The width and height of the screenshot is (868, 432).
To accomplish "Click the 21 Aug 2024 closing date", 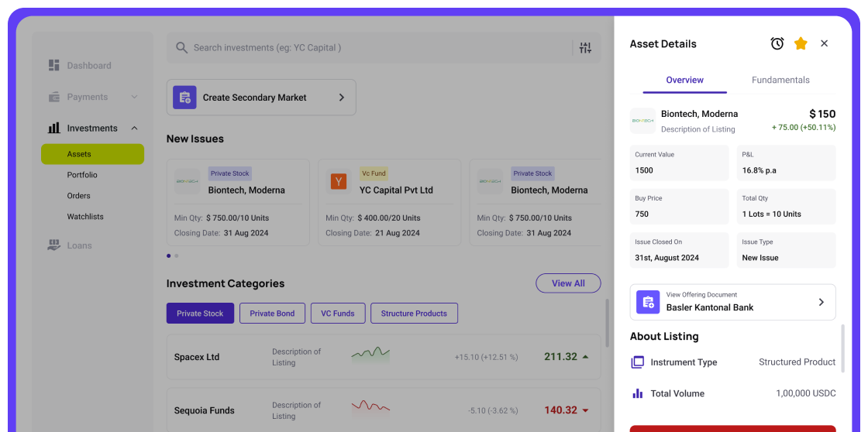I will [398, 233].
